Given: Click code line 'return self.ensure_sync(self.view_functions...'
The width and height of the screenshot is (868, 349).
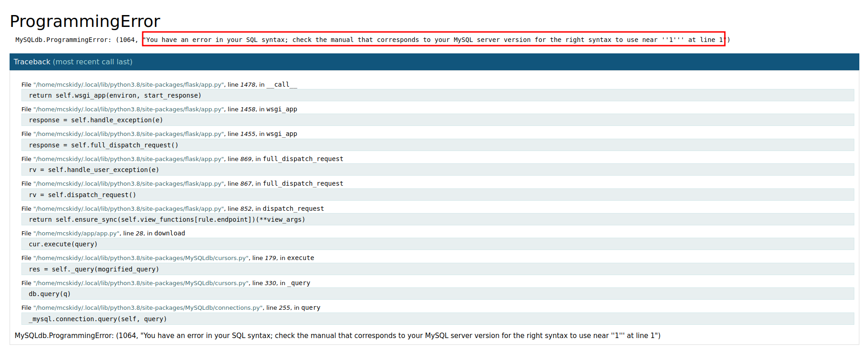Looking at the screenshot, I should point(438,219).
